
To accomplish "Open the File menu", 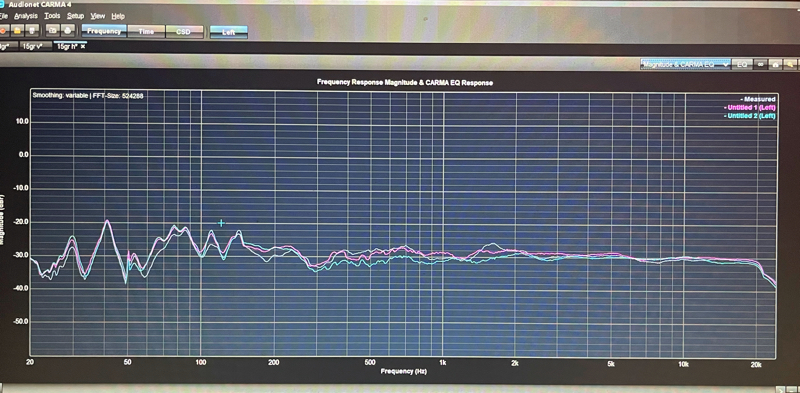I will (x=4, y=16).
